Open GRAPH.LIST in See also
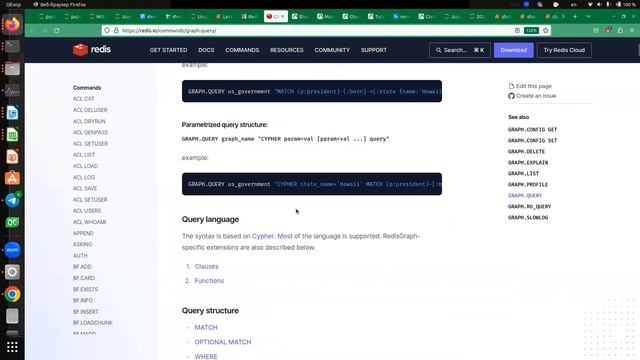 (x=523, y=173)
